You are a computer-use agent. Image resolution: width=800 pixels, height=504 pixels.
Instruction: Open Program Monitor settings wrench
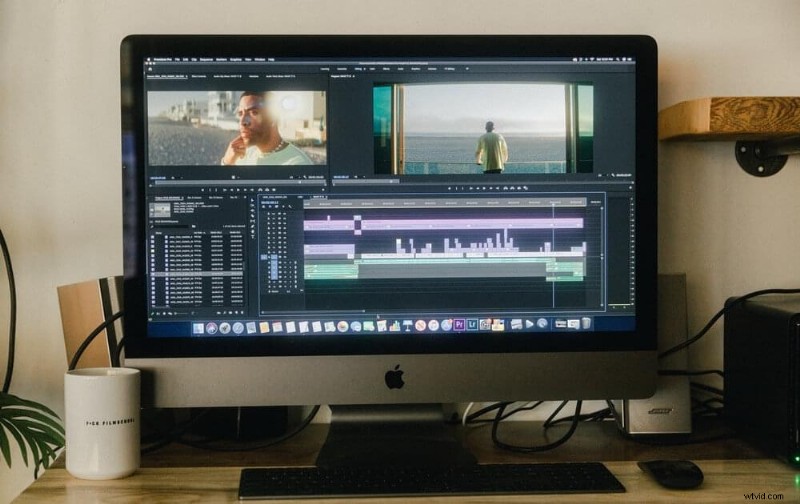[x=613, y=175]
